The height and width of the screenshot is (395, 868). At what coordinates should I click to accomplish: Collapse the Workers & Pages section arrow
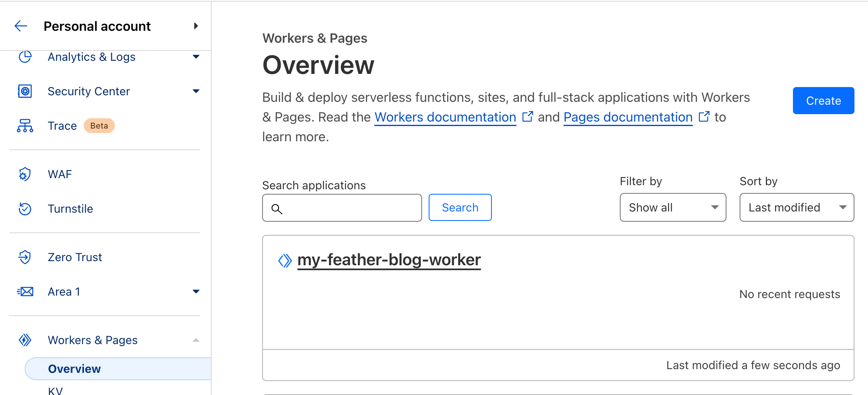click(196, 340)
